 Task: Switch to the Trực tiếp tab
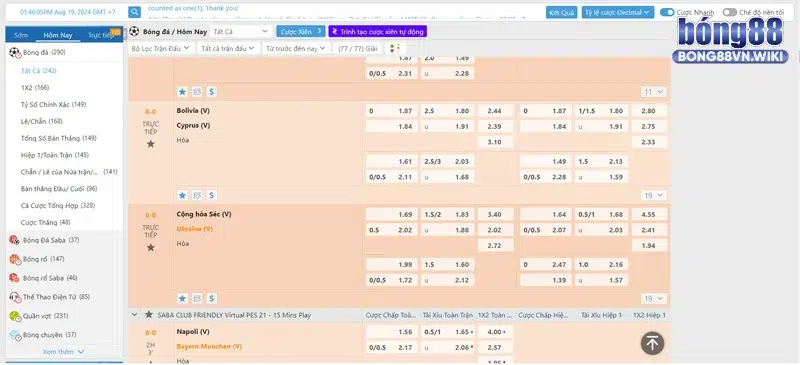click(x=102, y=35)
